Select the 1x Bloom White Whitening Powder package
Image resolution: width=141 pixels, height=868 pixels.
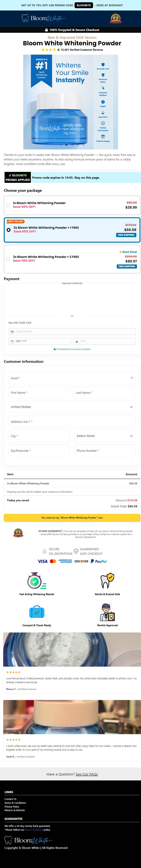click(72, 205)
